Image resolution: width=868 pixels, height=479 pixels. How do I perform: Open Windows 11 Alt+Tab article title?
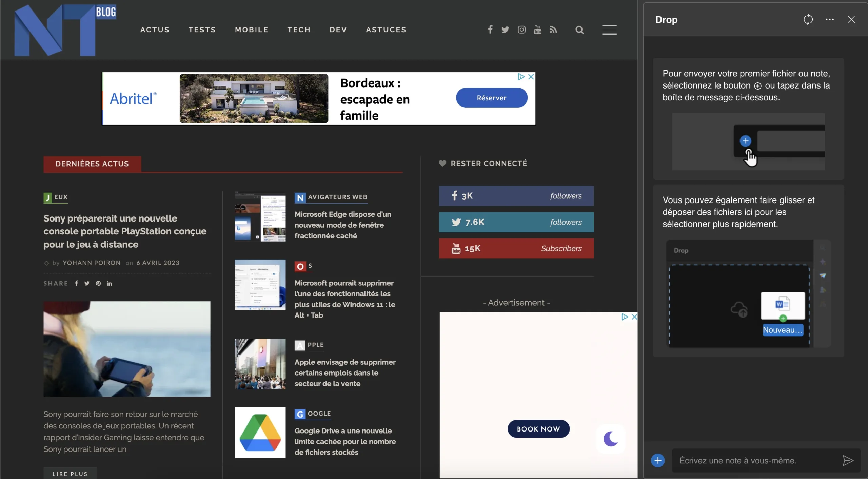pos(345,299)
